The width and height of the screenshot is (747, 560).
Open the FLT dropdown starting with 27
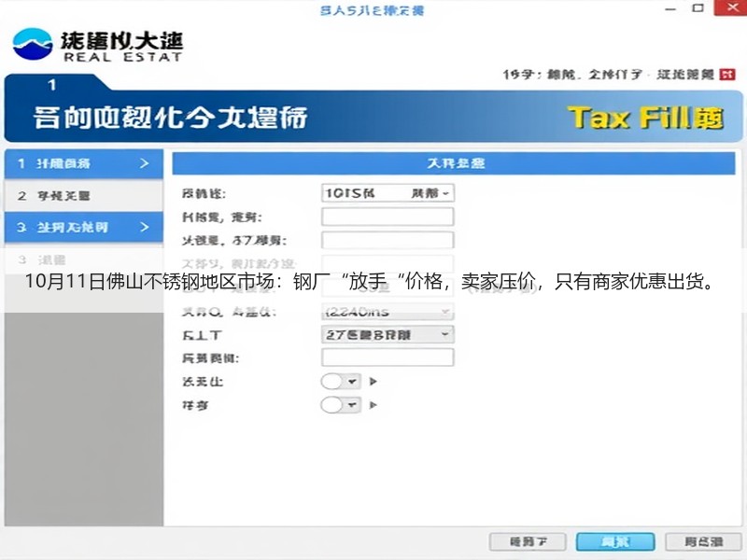tap(388, 334)
